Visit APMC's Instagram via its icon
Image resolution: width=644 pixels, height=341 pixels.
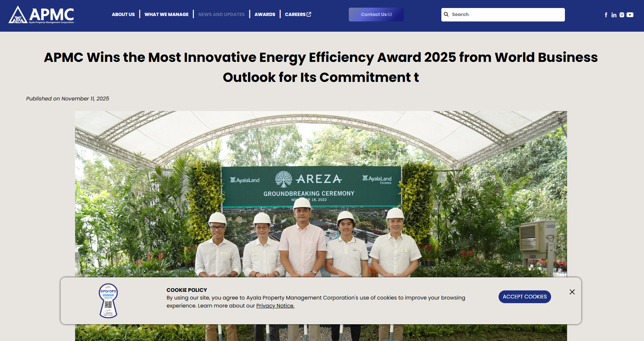point(622,15)
